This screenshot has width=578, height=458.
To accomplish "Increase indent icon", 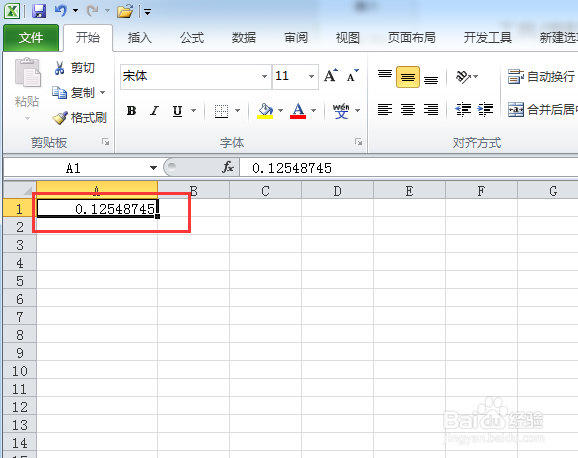I will pyautogui.click(x=485, y=110).
